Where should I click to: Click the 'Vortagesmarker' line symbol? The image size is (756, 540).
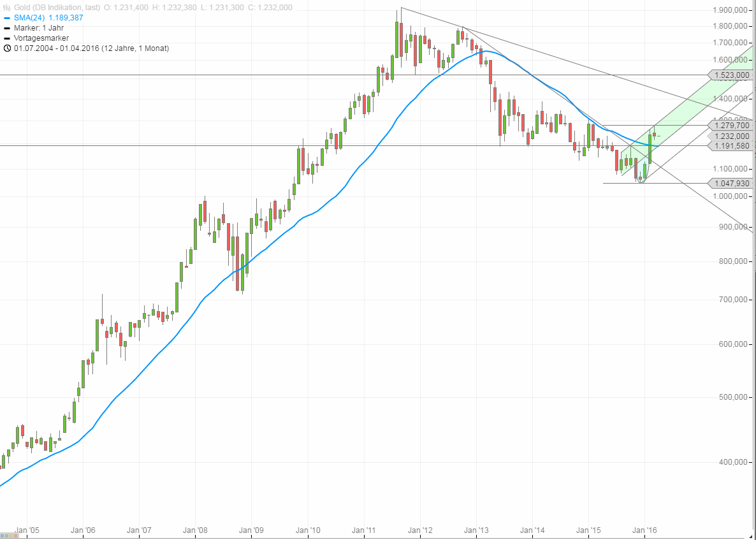tap(6, 38)
